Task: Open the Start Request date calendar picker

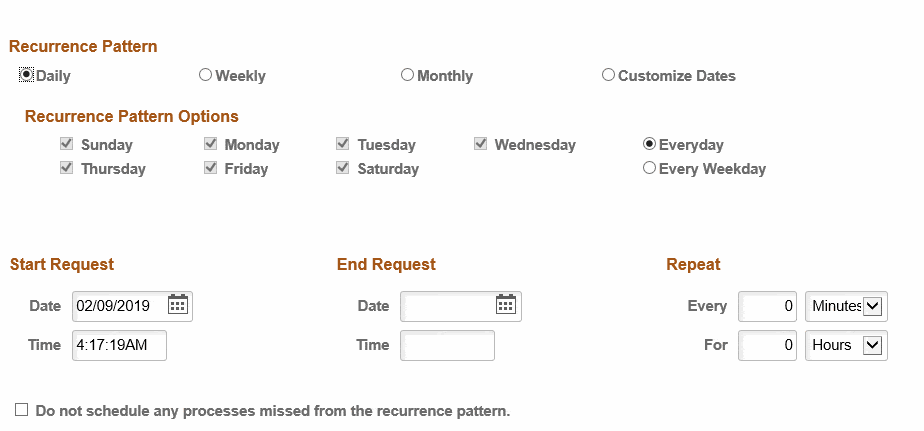Action: coord(177,305)
